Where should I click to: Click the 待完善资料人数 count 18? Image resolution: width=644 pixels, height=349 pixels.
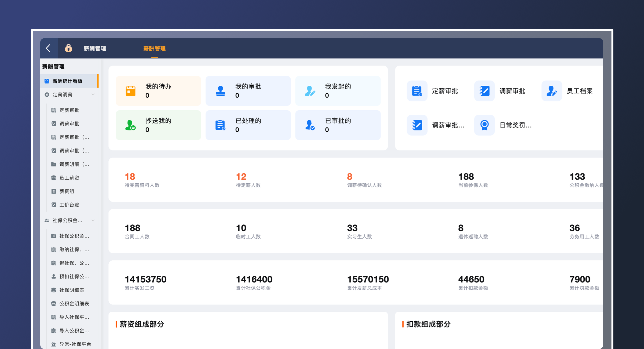[130, 177]
